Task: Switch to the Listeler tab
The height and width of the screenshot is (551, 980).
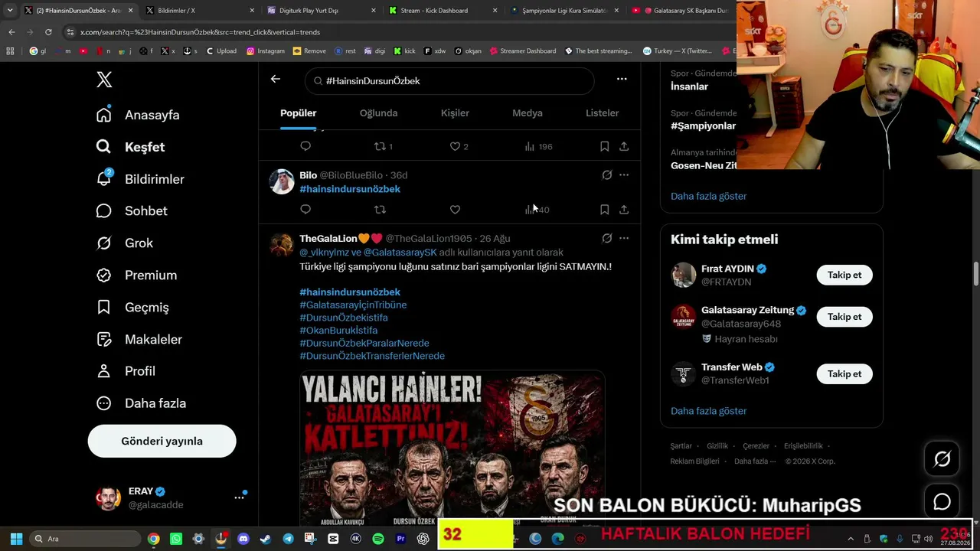Action: (602, 113)
